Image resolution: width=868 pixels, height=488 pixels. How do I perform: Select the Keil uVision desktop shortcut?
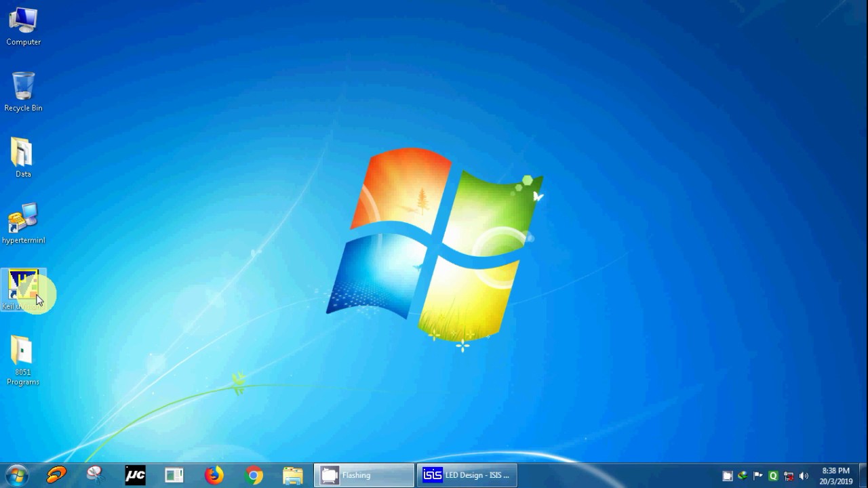pyautogui.click(x=23, y=290)
